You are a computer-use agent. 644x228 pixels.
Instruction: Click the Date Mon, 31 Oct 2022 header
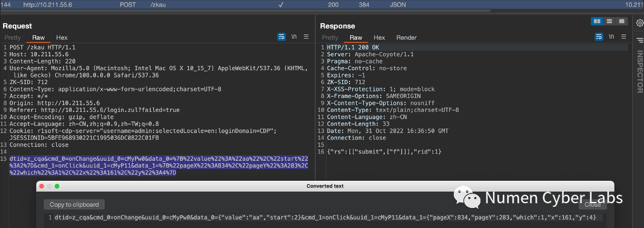click(387, 131)
